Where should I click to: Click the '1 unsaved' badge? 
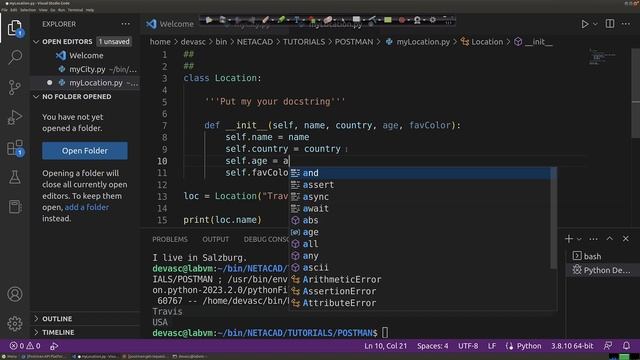tap(114, 42)
